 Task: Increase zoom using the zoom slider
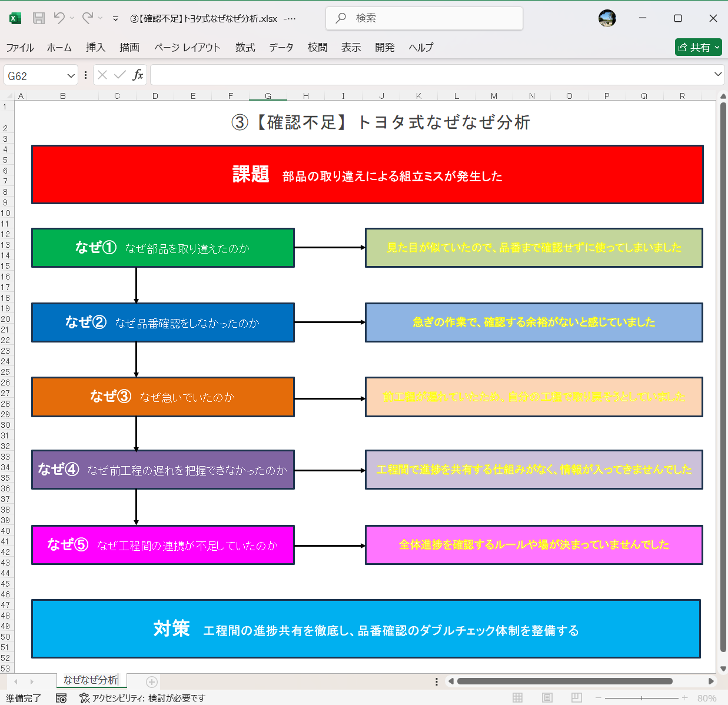coord(684,698)
